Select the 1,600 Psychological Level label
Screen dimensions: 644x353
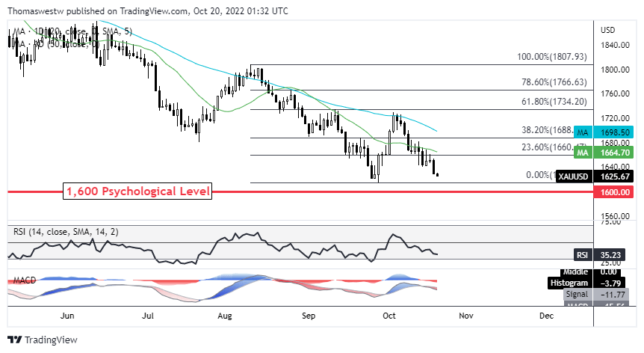point(137,191)
